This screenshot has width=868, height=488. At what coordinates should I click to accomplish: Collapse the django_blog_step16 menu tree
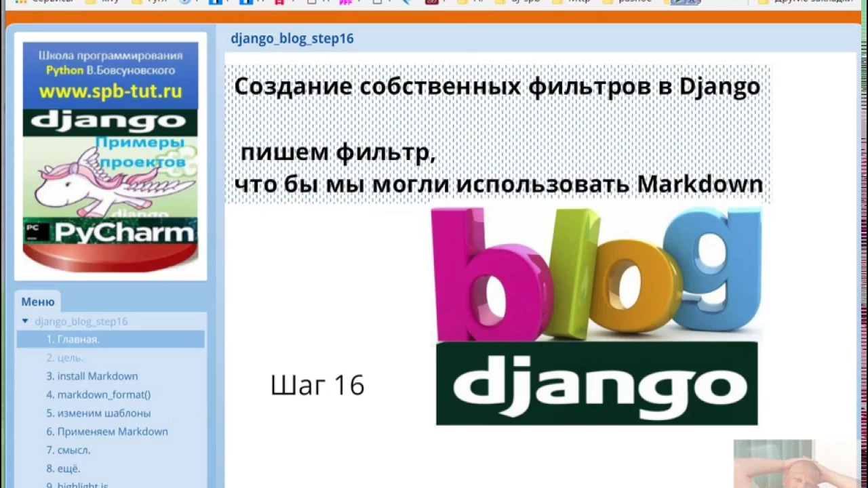click(25, 321)
